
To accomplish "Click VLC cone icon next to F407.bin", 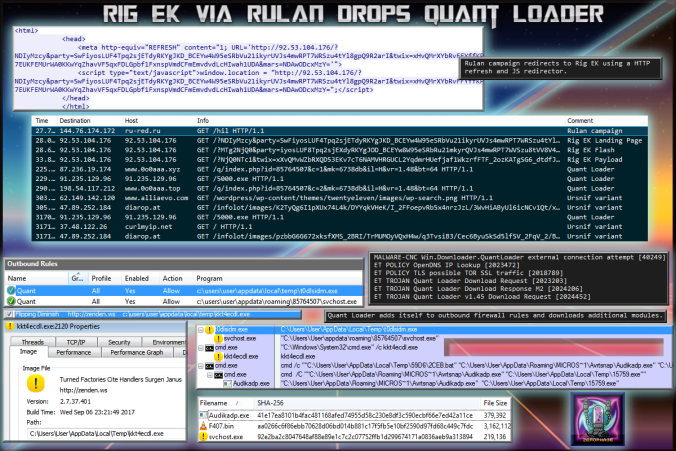I will [x=203, y=426].
